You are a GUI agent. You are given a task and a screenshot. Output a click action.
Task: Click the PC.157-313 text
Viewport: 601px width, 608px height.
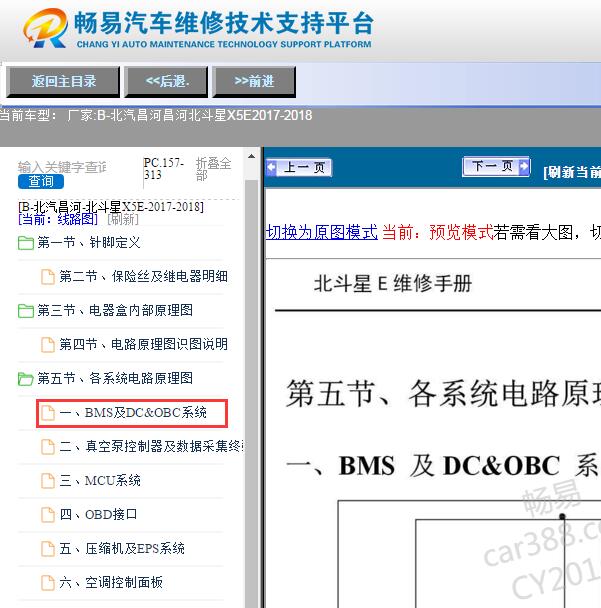click(163, 169)
